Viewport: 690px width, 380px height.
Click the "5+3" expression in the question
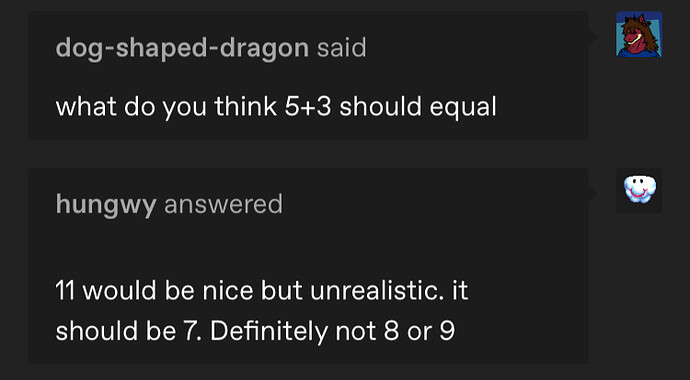point(307,107)
